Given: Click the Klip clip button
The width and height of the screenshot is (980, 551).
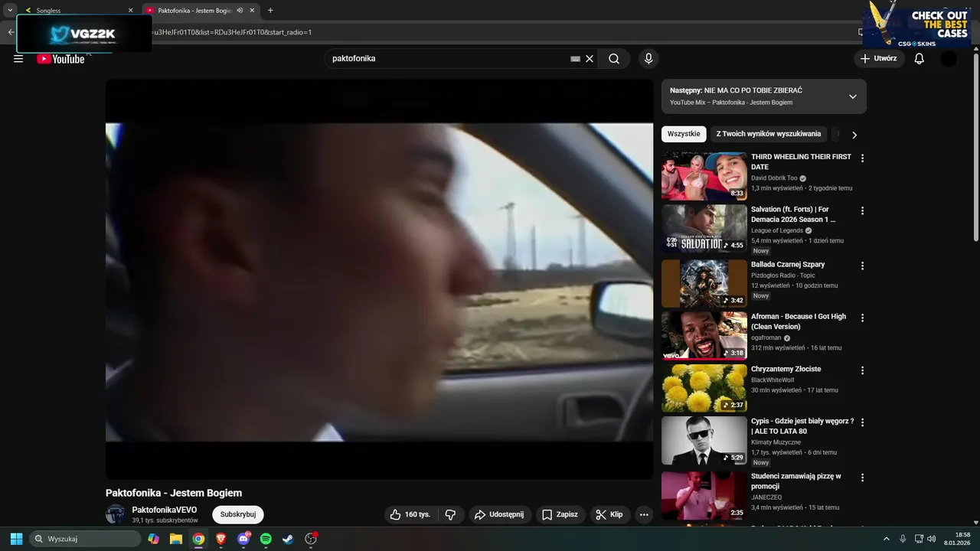Looking at the screenshot, I should 609,514.
